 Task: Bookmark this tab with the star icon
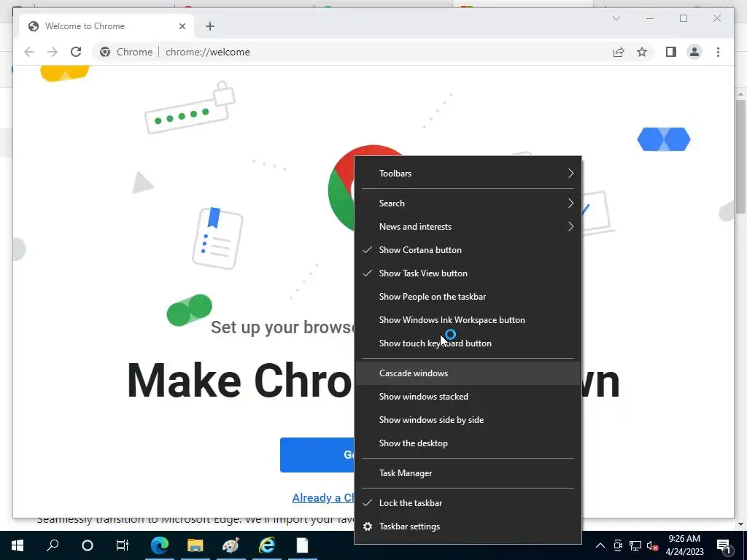642,52
